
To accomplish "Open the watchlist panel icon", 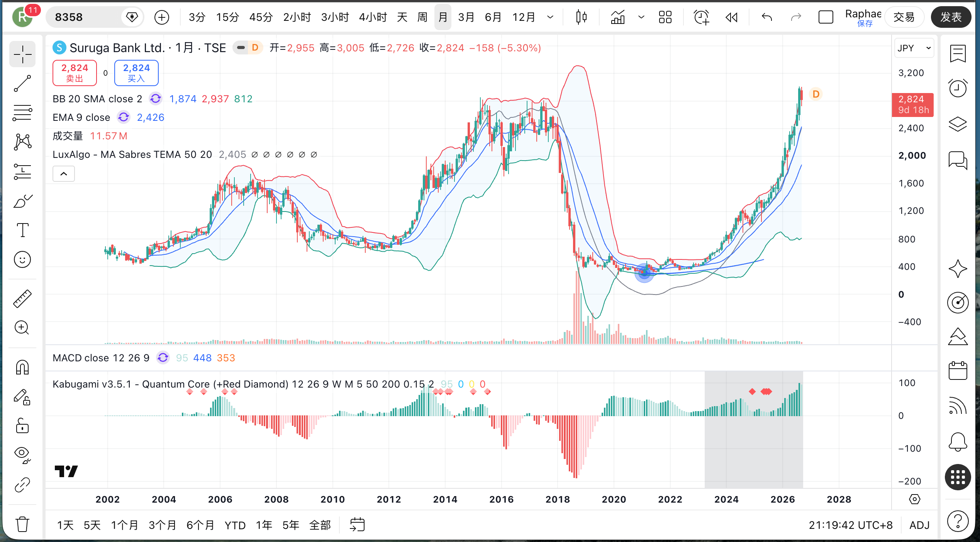I will [x=958, y=54].
